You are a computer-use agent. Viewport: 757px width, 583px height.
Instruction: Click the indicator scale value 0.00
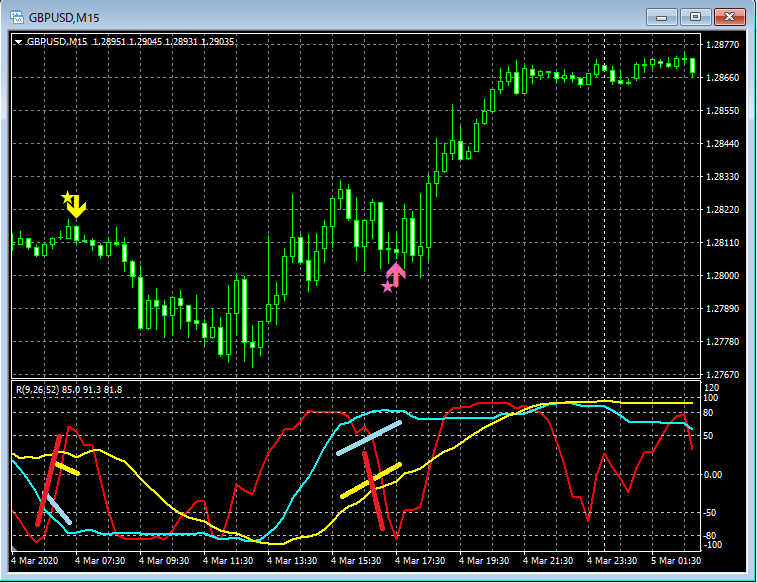[x=713, y=475]
